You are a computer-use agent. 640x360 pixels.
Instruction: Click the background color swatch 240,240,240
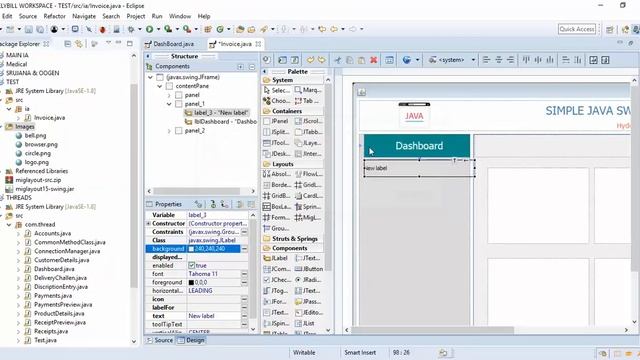[191, 249]
